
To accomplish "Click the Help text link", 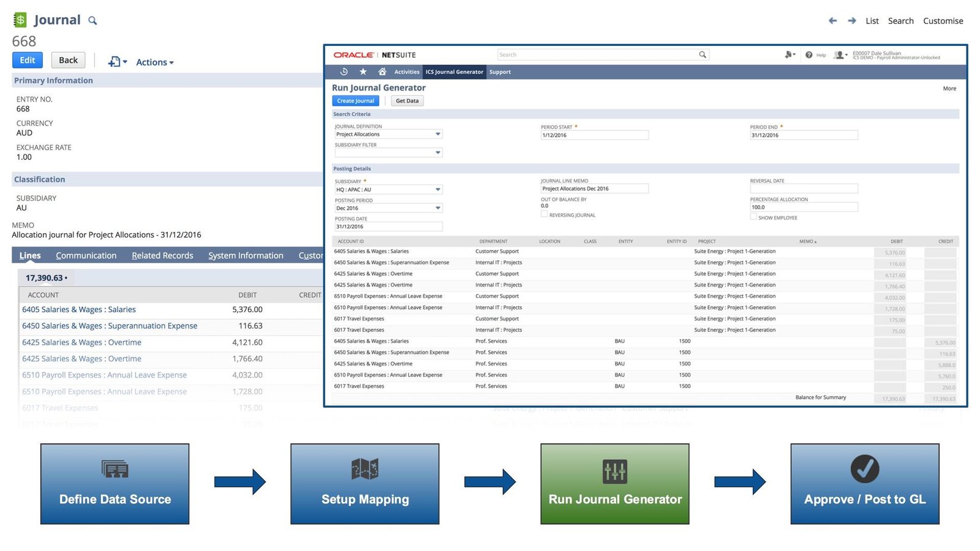I will point(821,55).
